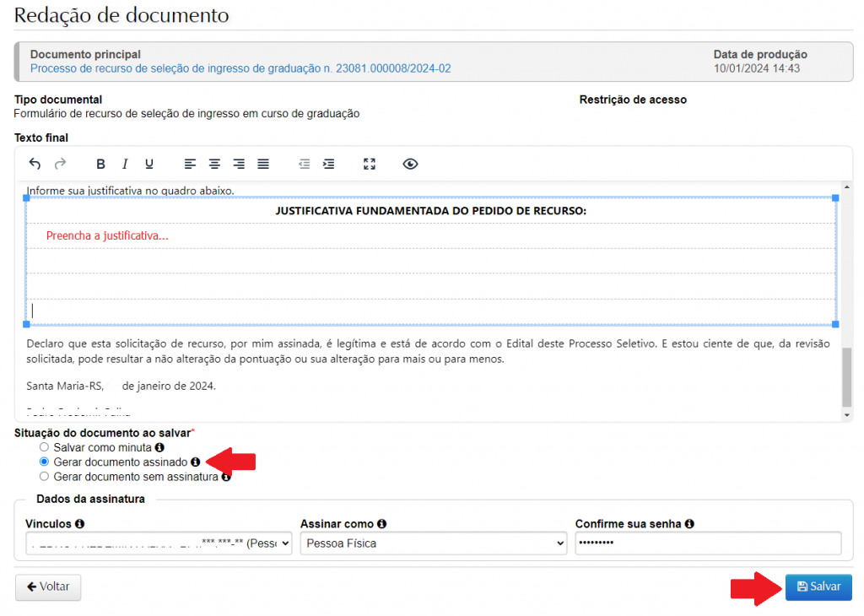The height and width of the screenshot is (616, 864).
Task: Apply italic formatting in the editor
Action: (x=125, y=164)
